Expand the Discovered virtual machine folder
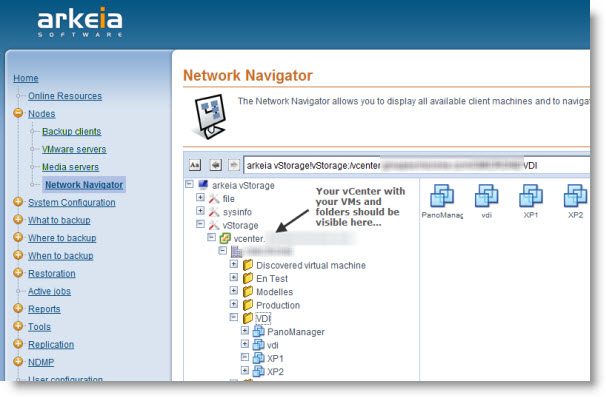Viewport: 606px width, 397px height. [x=233, y=264]
